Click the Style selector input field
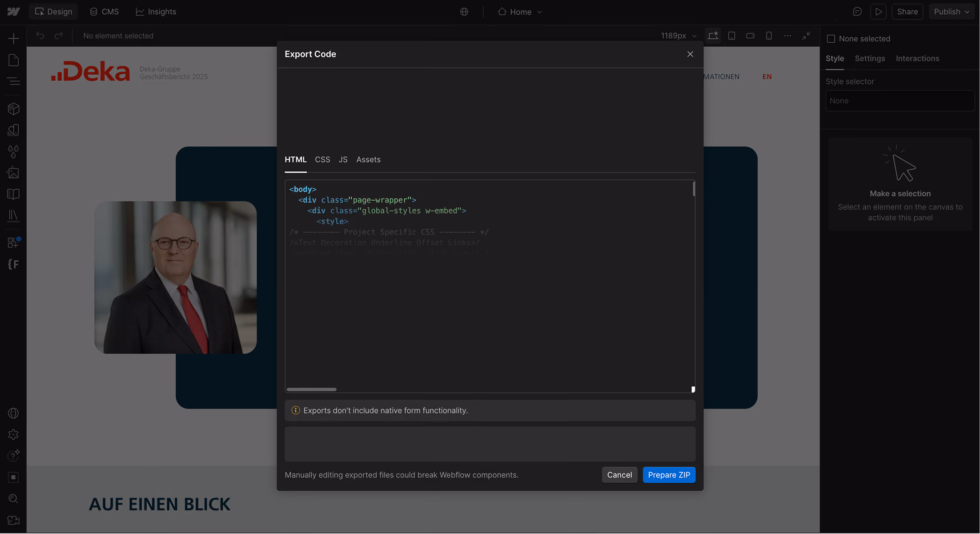The image size is (980, 534). point(900,101)
